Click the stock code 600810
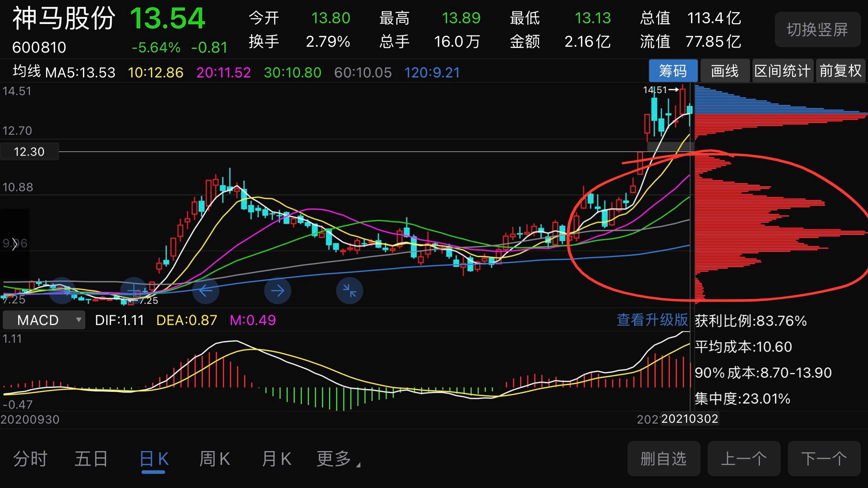868x488 pixels. pos(39,48)
